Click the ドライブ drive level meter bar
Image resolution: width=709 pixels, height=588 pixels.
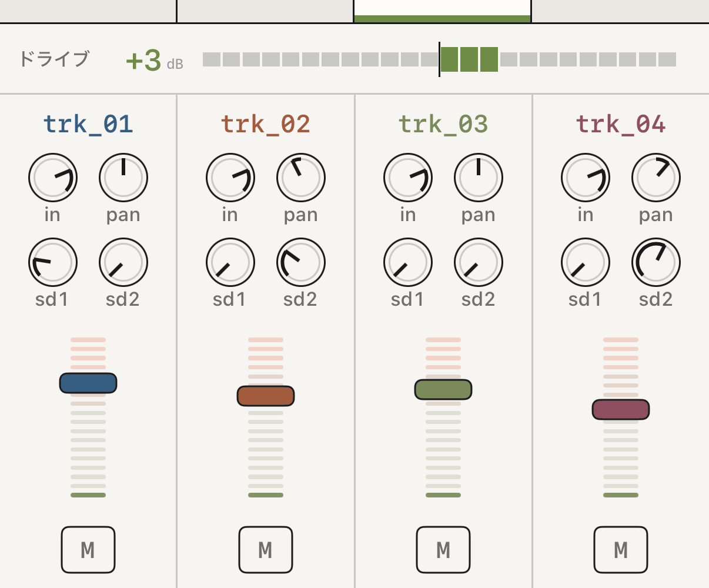(439, 59)
